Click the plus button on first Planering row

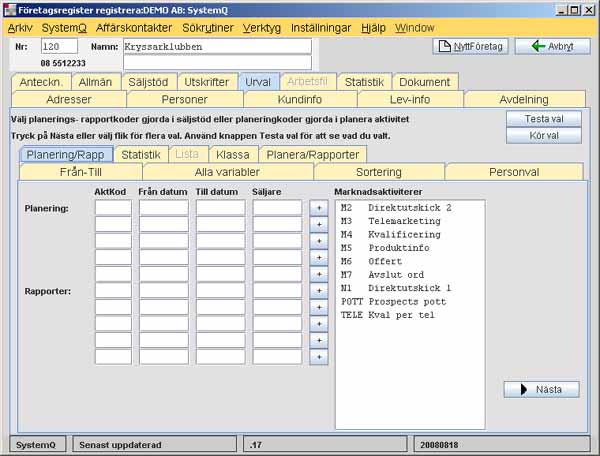coord(319,208)
